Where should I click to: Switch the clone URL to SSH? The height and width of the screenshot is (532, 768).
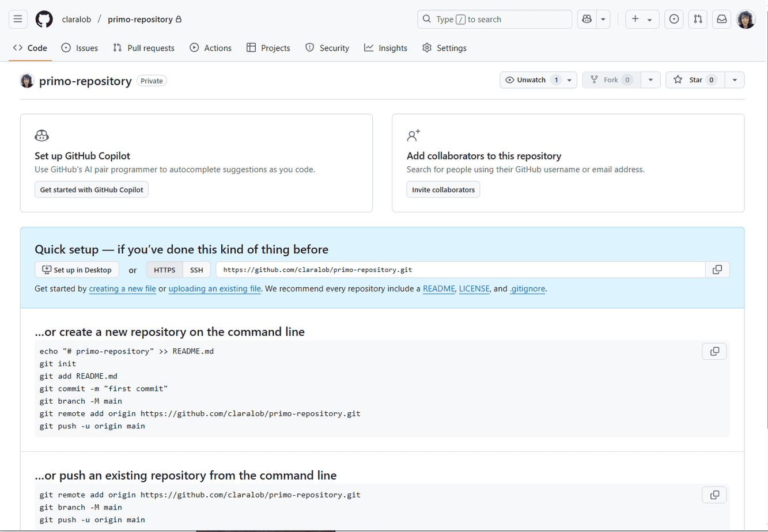(x=196, y=269)
